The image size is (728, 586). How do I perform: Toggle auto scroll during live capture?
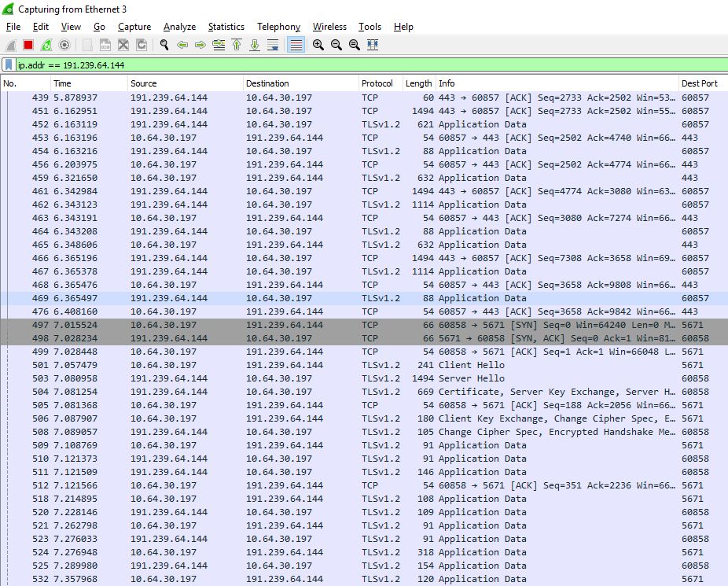tap(273, 45)
